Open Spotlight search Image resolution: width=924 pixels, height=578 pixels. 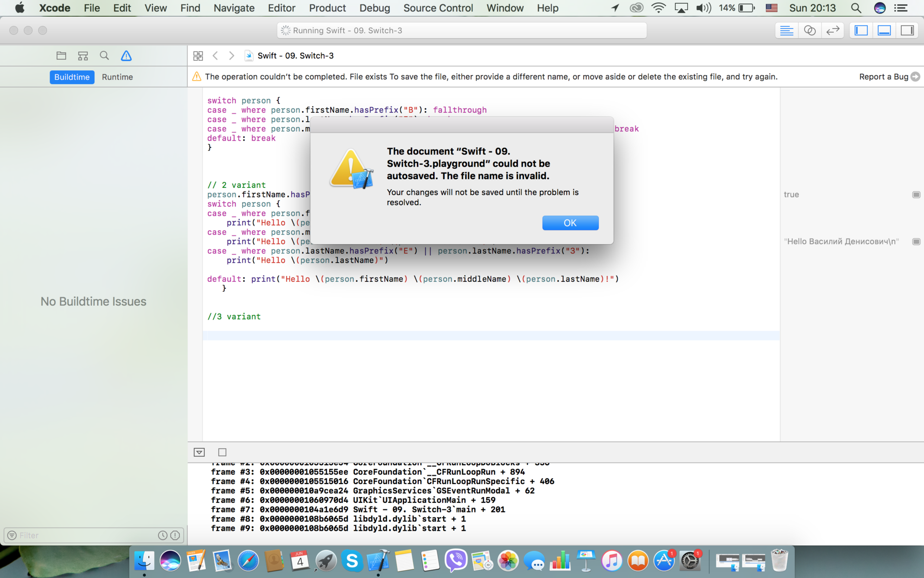coord(856,8)
